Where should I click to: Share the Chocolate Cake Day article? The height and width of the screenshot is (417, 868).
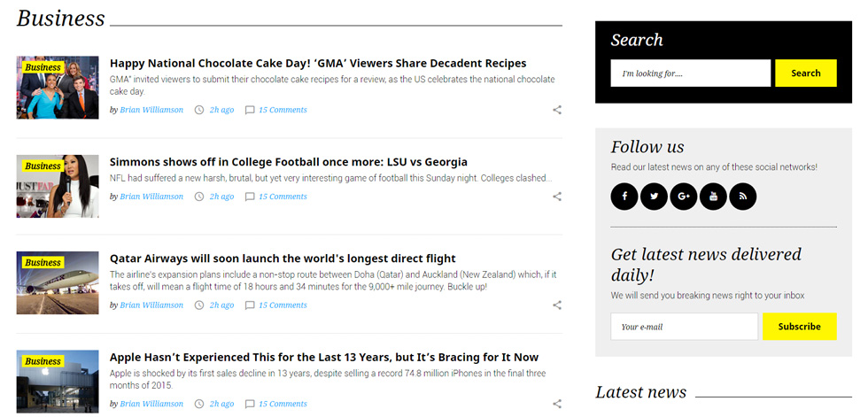click(557, 110)
